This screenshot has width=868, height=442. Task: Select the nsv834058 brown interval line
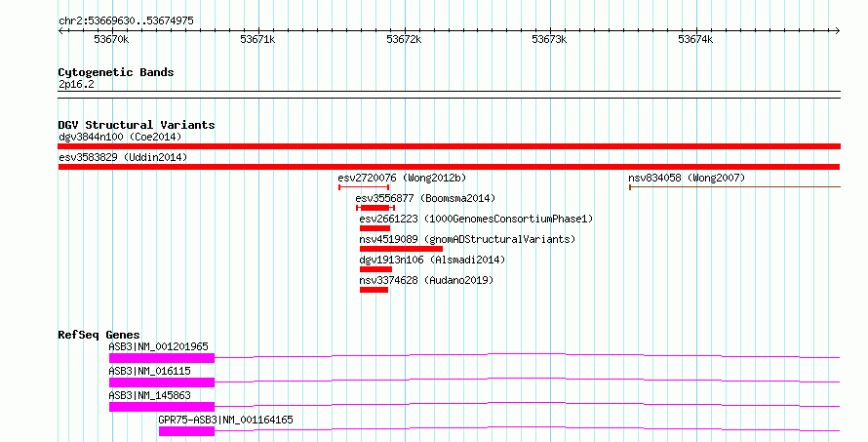734,187
